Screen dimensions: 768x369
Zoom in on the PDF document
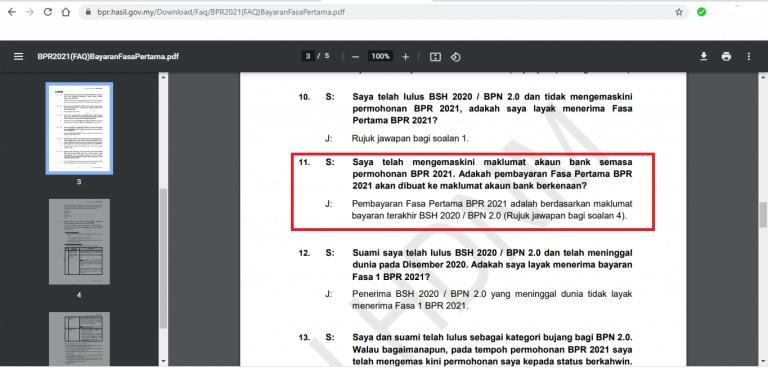point(405,57)
